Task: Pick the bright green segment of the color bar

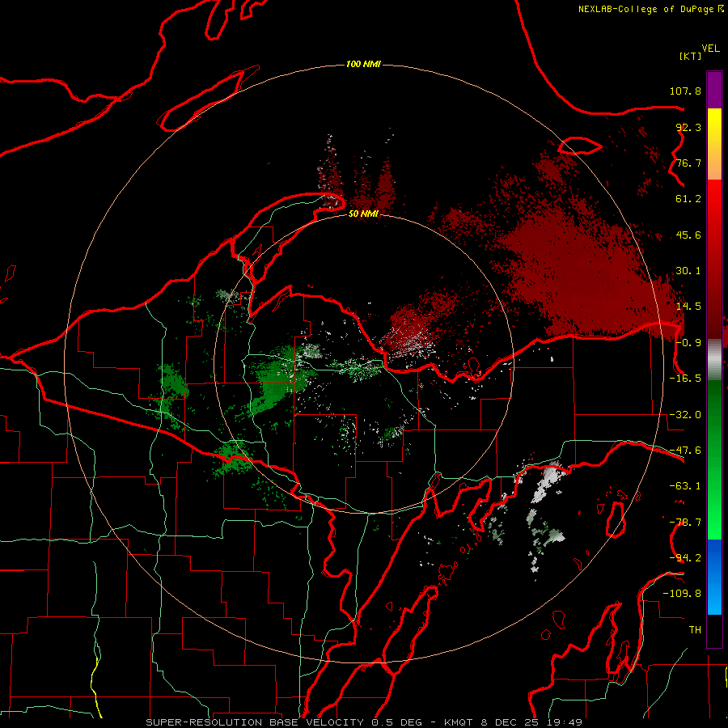Action: pos(714,520)
